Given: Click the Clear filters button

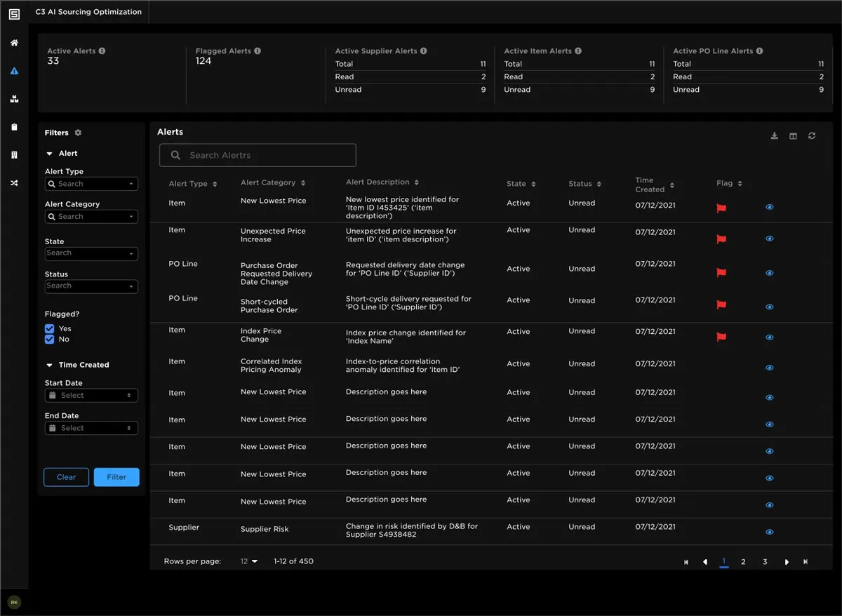Looking at the screenshot, I should click(x=66, y=477).
